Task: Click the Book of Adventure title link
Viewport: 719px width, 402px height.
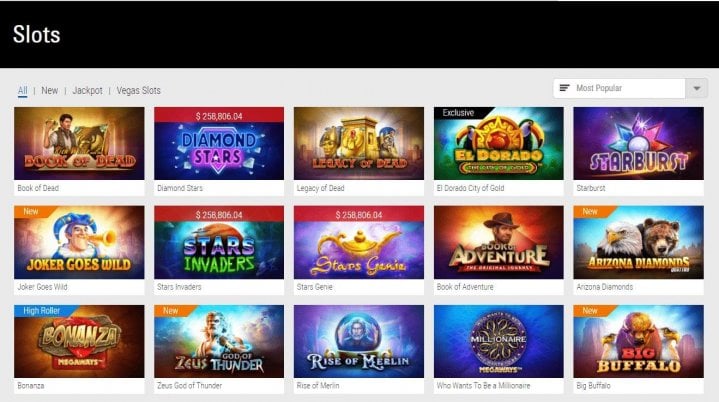Action: coord(465,287)
